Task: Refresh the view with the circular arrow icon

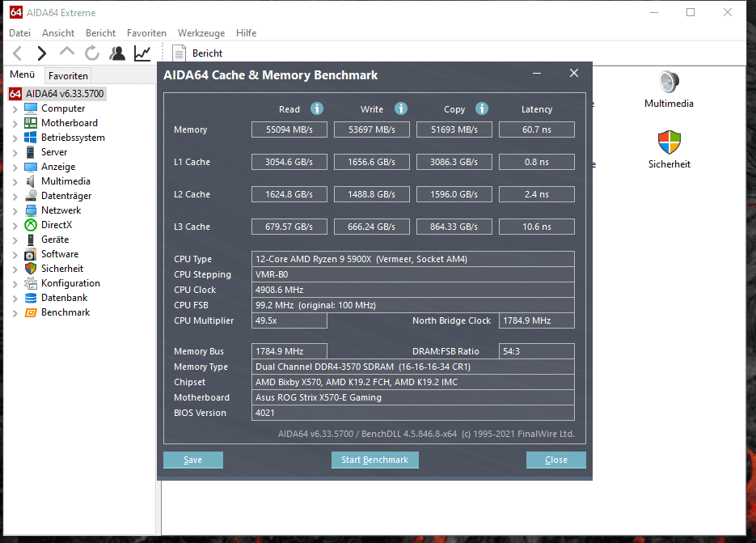Action: (92, 53)
